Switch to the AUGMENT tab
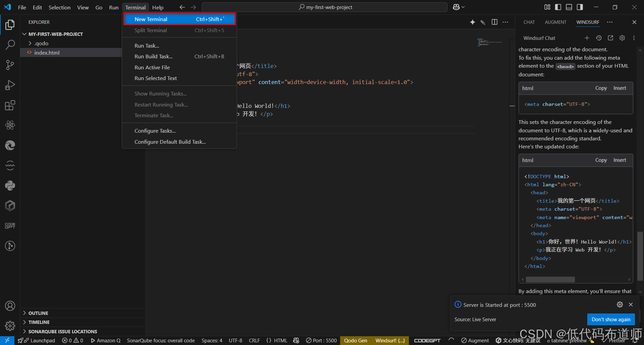 tap(555, 22)
